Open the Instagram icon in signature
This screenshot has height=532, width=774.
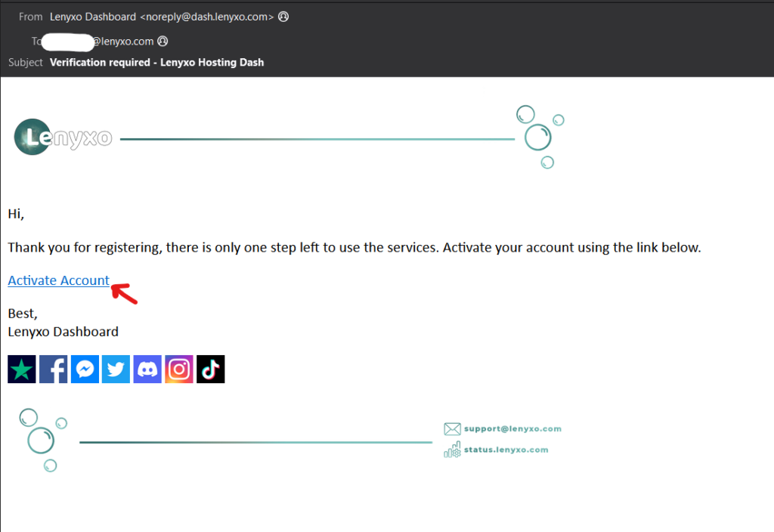(x=179, y=369)
